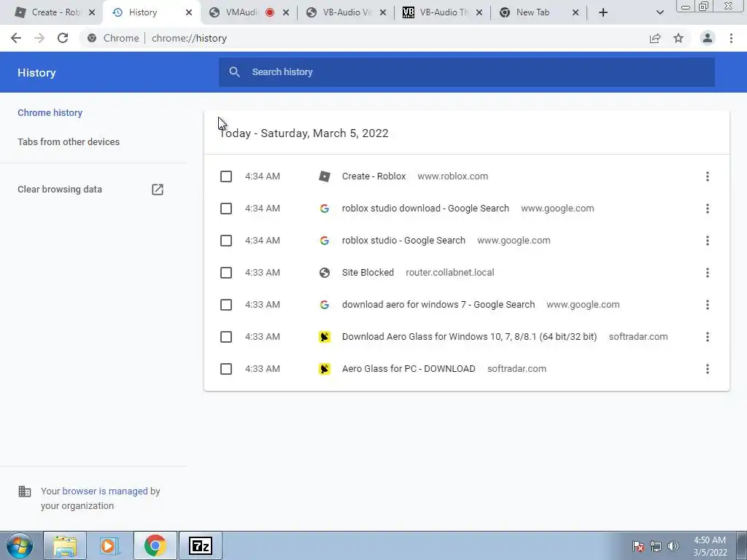Screen dimensions: 747x560
Task: Click the network icon in the system tray
Action: (656, 546)
